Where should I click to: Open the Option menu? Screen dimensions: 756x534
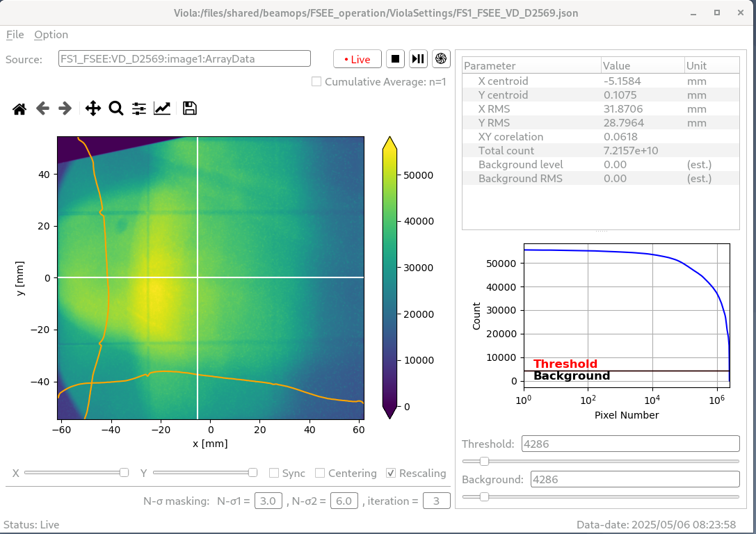pos(51,35)
